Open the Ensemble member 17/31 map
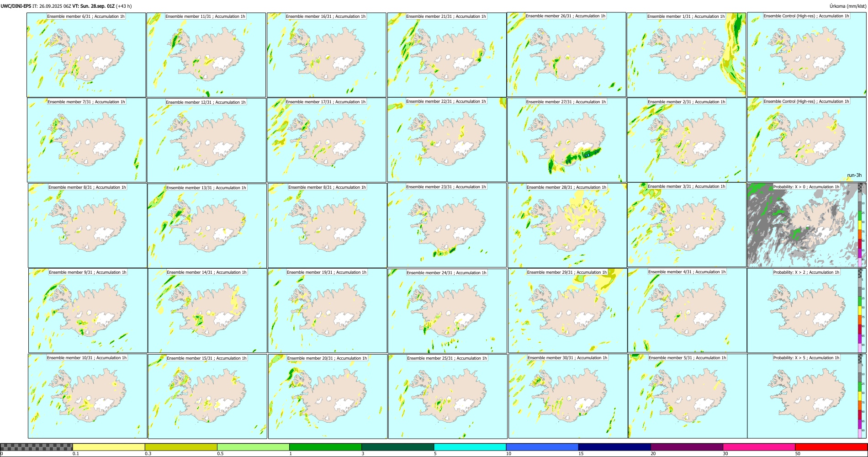Image resolution: width=868 pixels, height=457 pixels. [x=327, y=140]
